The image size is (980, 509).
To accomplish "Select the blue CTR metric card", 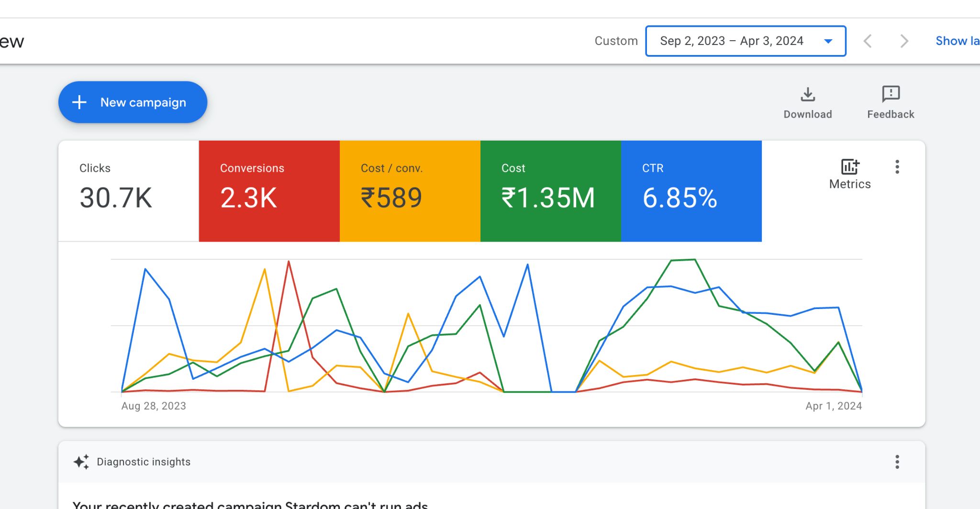I will click(691, 191).
